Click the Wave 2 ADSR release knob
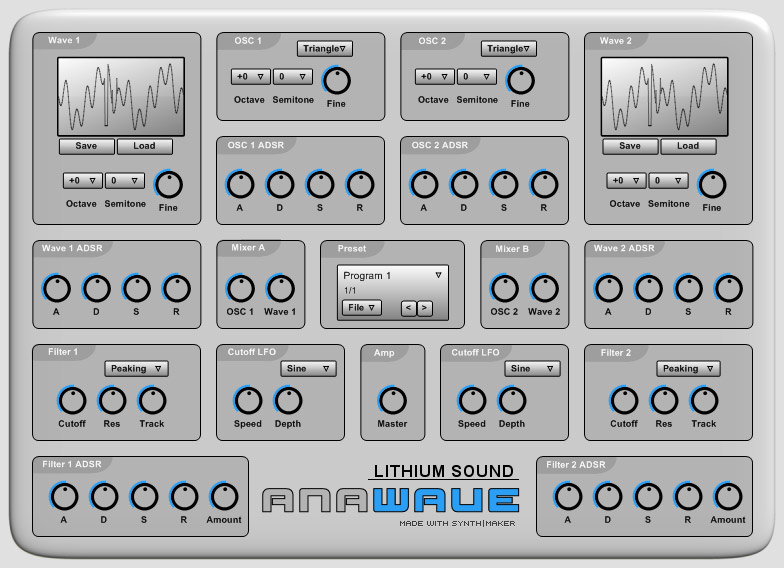This screenshot has width=784, height=568. (x=728, y=289)
